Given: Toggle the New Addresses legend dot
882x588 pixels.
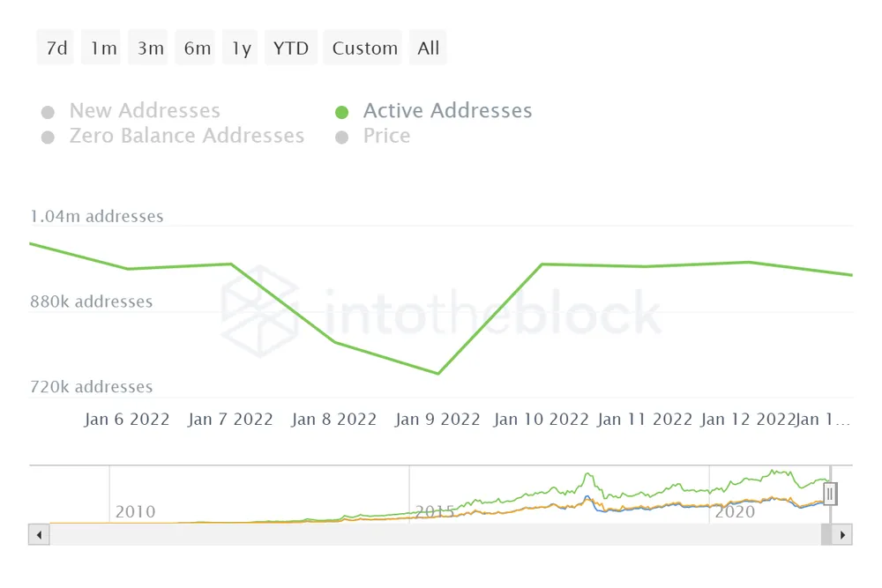Looking at the screenshot, I should click(x=48, y=112).
